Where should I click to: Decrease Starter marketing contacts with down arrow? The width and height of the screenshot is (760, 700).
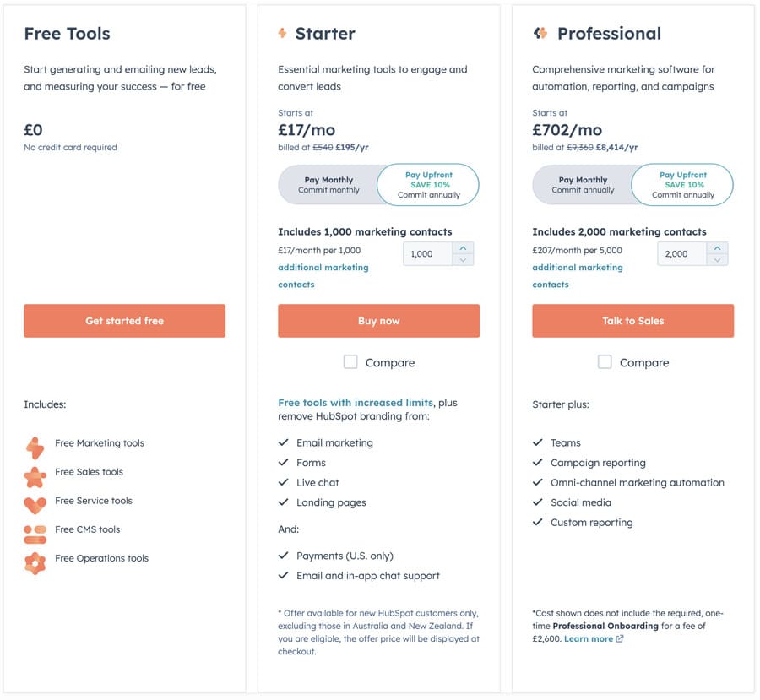pyautogui.click(x=463, y=260)
